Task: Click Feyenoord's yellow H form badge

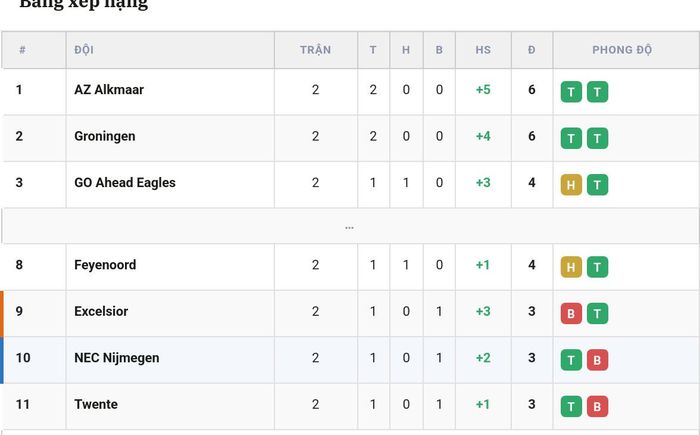Action: pyautogui.click(x=571, y=267)
